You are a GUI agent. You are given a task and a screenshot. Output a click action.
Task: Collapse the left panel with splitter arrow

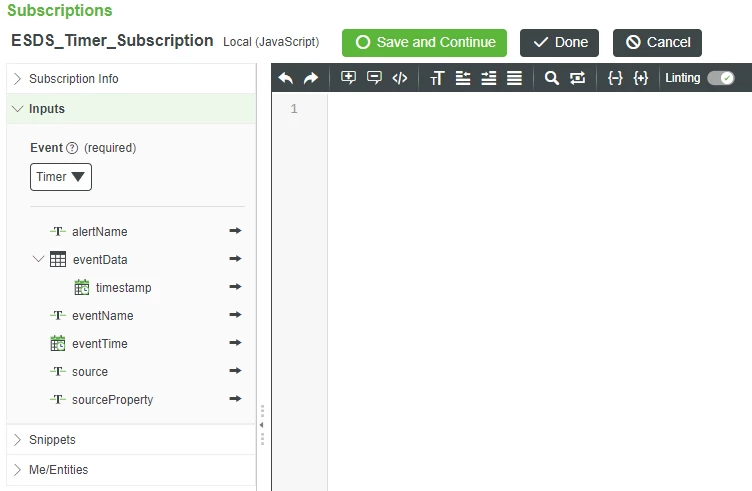click(262, 425)
